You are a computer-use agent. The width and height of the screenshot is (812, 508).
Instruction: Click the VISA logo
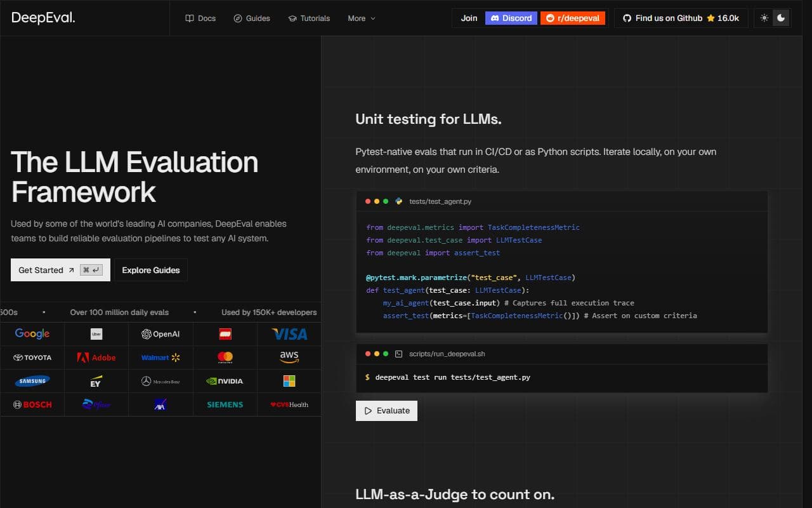click(x=289, y=333)
